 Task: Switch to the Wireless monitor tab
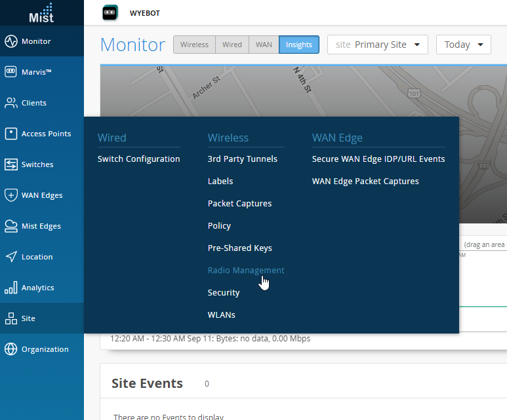coord(194,45)
